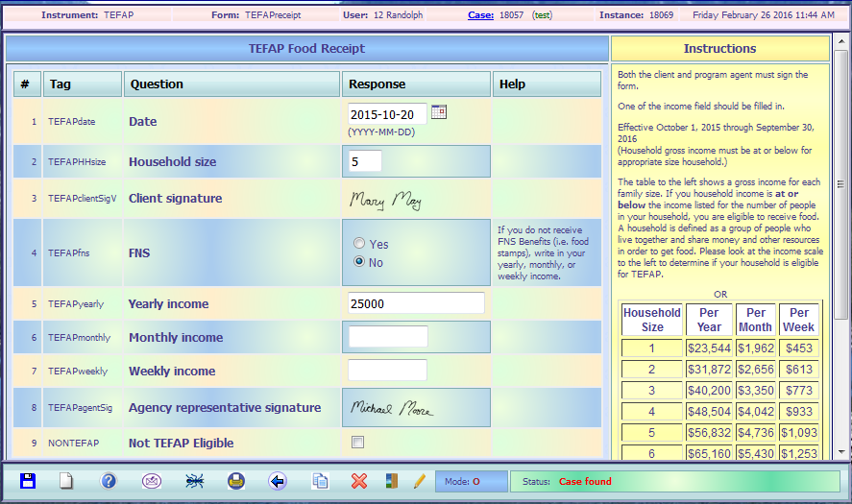Click the Weekly income input field
The width and height of the screenshot is (852, 504).
387,371
